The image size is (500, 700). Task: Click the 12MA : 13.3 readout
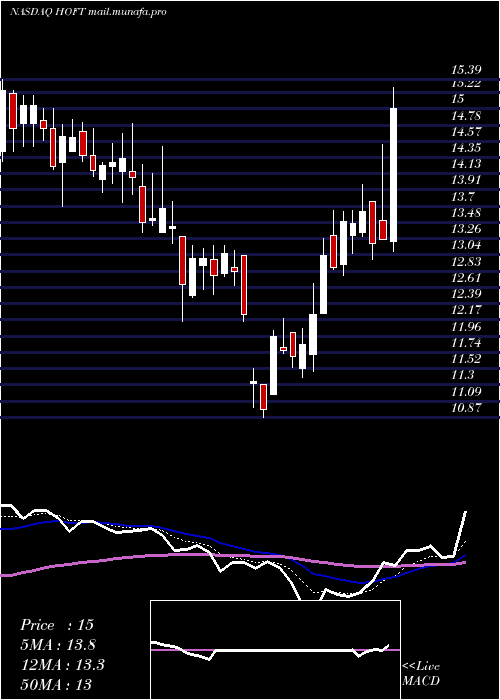click(62, 665)
